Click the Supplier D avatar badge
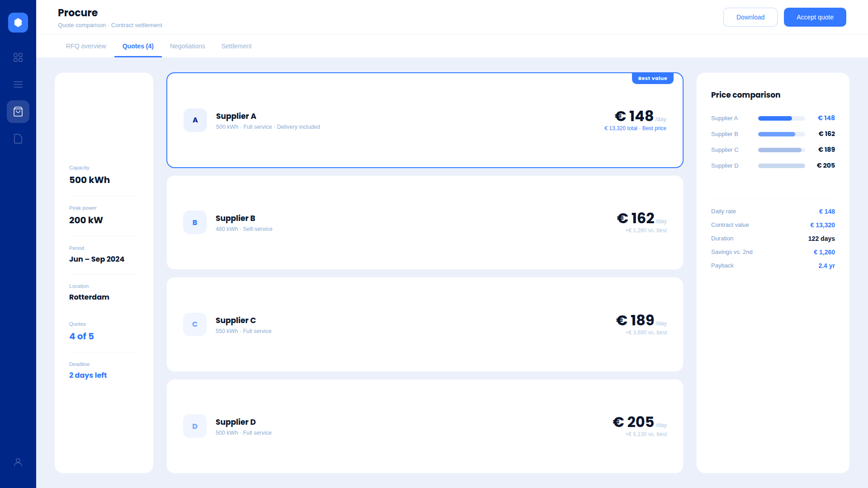The image size is (868, 488). (195, 426)
